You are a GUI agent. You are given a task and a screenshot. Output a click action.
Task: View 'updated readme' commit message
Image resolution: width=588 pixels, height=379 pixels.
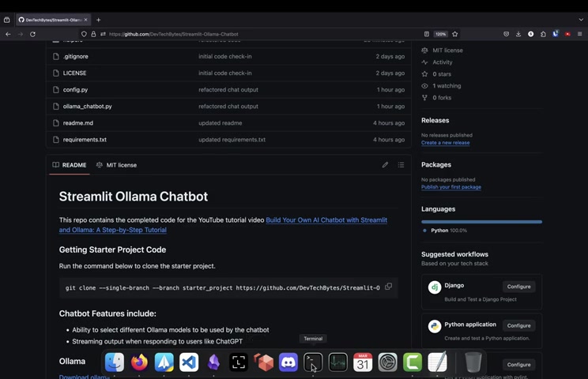click(220, 123)
